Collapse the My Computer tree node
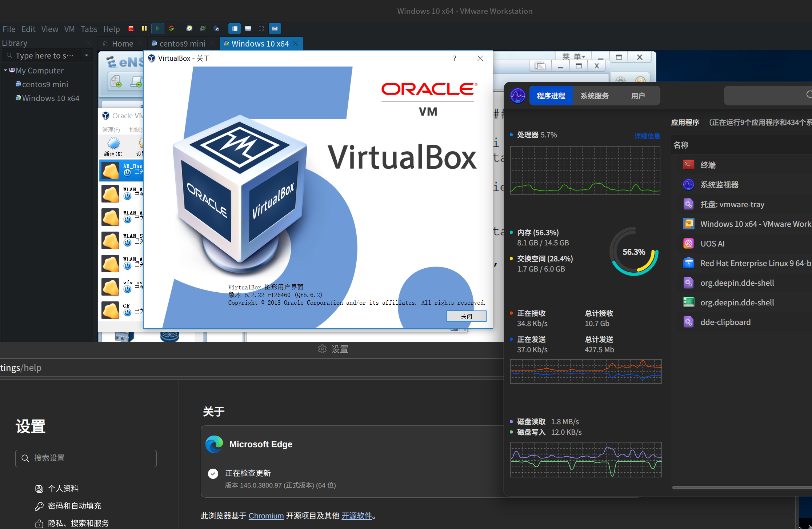812x529 pixels. point(5,70)
